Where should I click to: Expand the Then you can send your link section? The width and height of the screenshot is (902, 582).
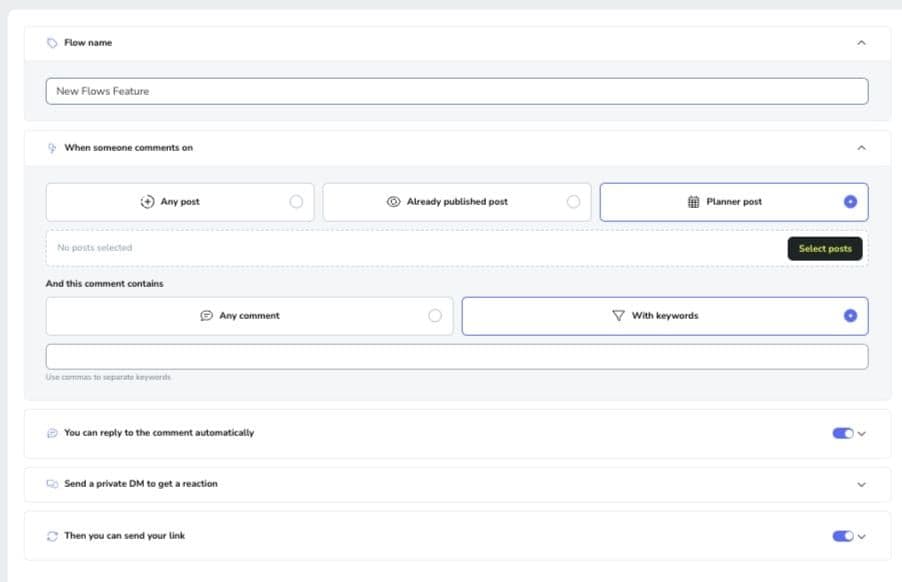tap(862, 537)
